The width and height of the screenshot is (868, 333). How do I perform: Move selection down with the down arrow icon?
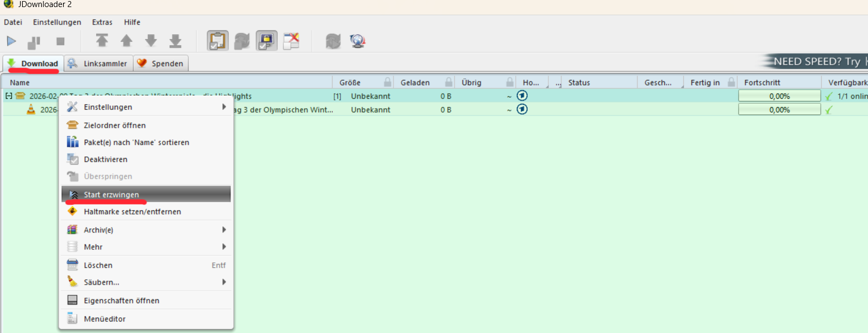[x=151, y=41]
